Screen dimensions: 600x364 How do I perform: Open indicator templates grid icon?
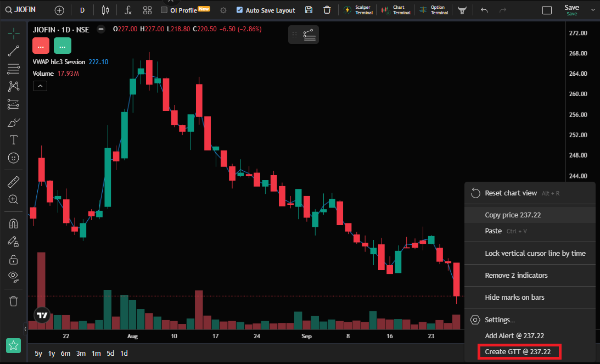[147, 10]
